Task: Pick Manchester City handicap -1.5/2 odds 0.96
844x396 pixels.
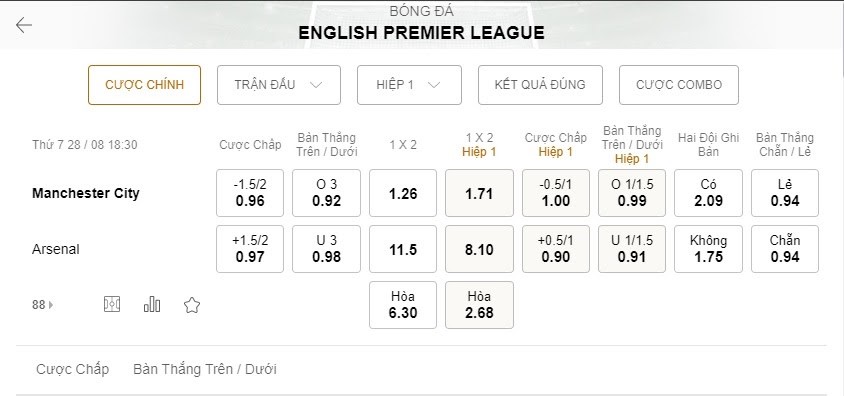Action: (250, 193)
